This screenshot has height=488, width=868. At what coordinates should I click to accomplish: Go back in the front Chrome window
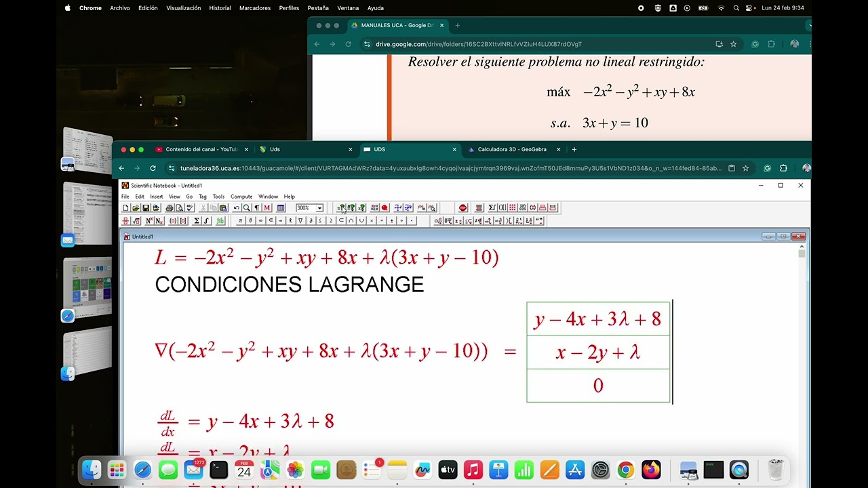121,168
